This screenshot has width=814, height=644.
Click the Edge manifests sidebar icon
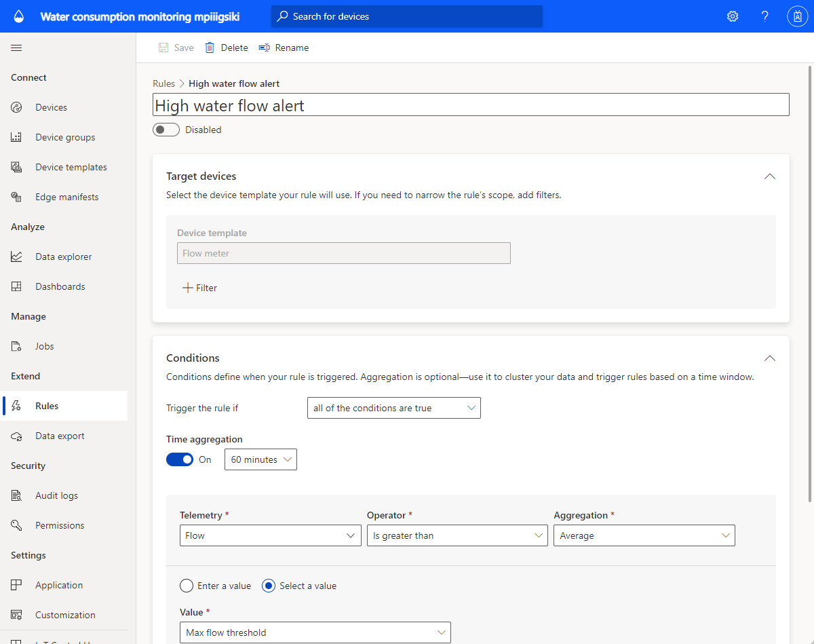[16, 197]
